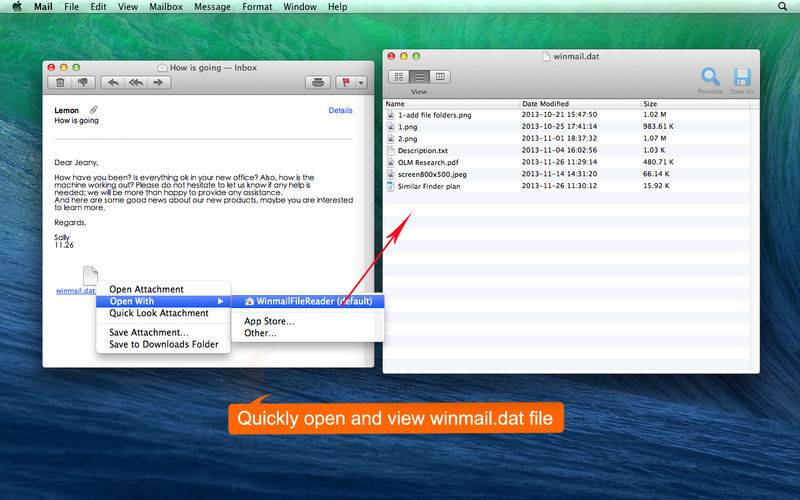
Task: Open the Mail menu in menu bar
Action: pyautogui.click(x=43, y=7)
